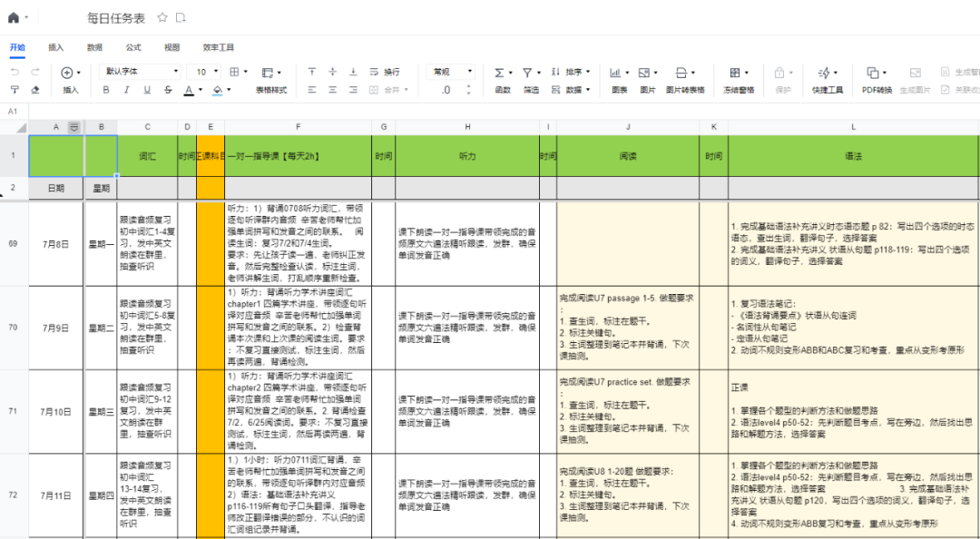Switch to the 开始 tab
The width and height of the screenshot is (980, 539).
point(17,47)
